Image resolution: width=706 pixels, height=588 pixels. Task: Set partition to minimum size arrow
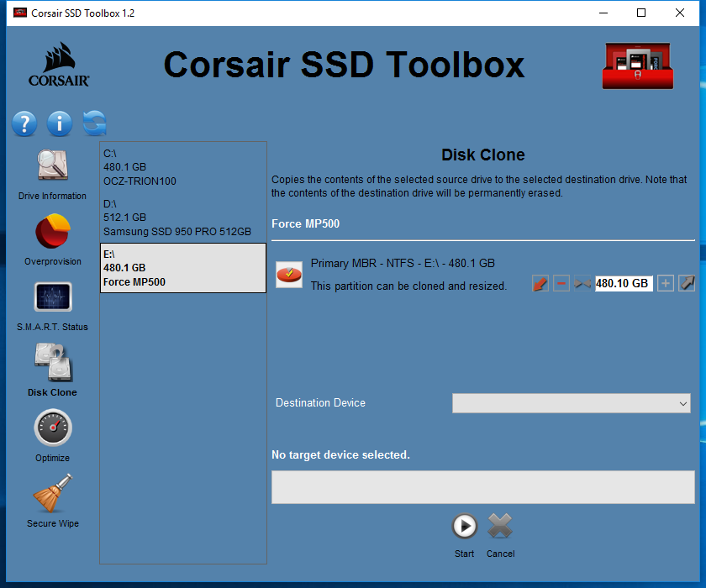[x=540, y=284]
